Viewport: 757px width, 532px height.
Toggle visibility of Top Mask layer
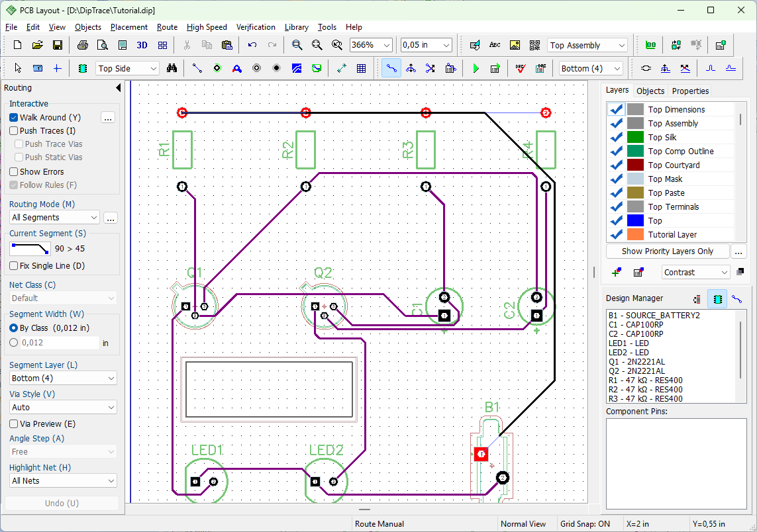(x=616, y=179)
